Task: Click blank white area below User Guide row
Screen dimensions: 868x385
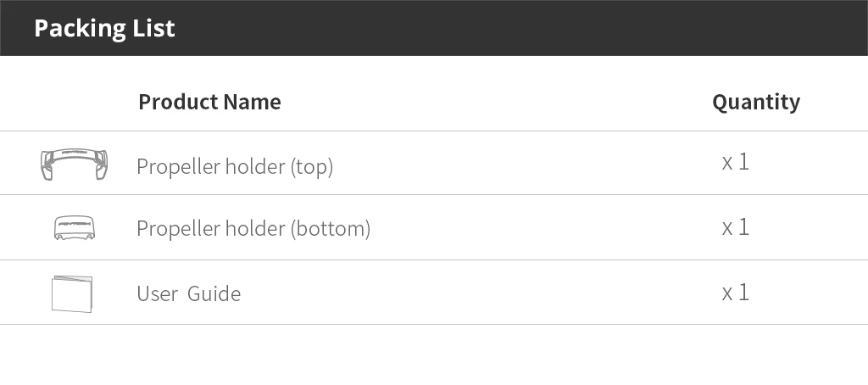Action: (434, 354)
